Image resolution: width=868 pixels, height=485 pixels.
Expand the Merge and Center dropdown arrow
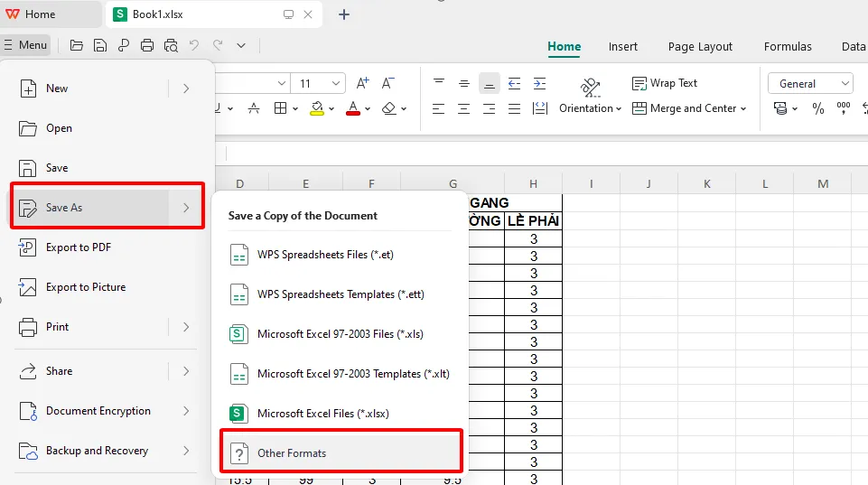pyautogui.click(x=743, y=108)
